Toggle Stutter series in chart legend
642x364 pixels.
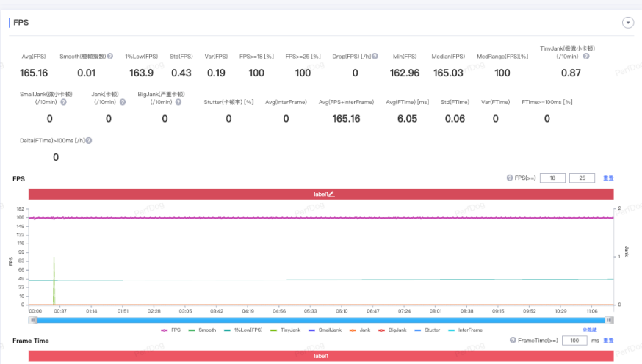[x=428, y=330]
